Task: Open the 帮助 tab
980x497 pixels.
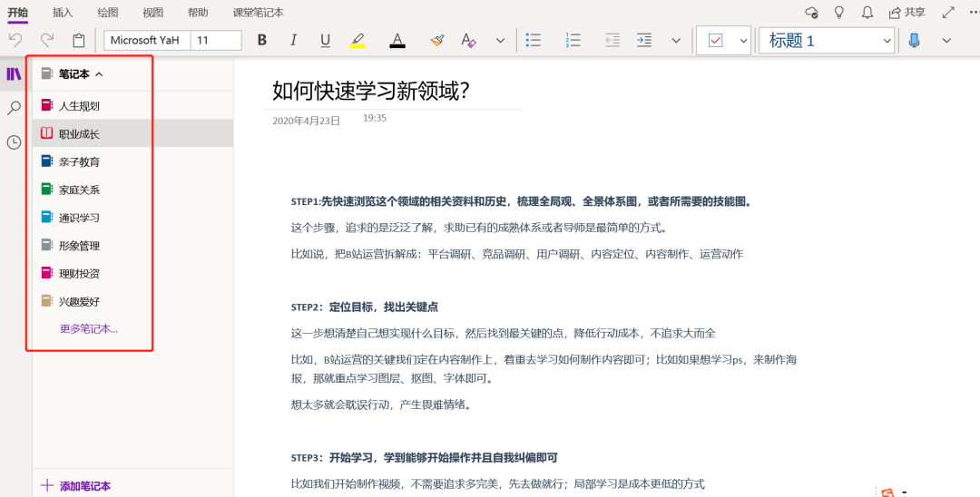Action: click(198, 12)
